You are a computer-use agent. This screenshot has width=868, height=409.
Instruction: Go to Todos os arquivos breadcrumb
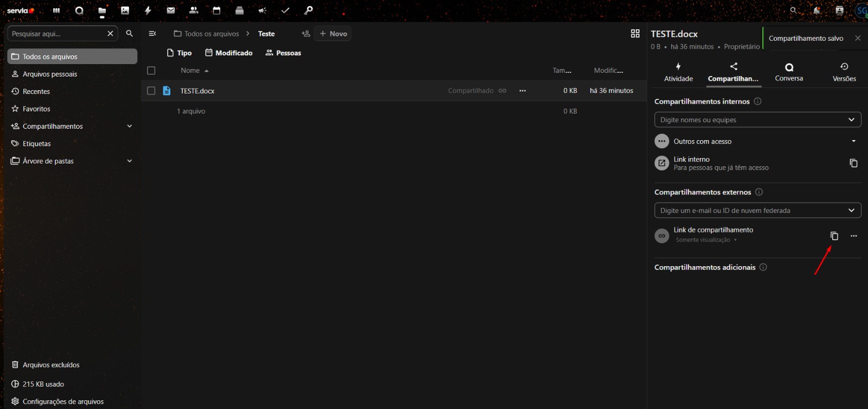point(206,34)
